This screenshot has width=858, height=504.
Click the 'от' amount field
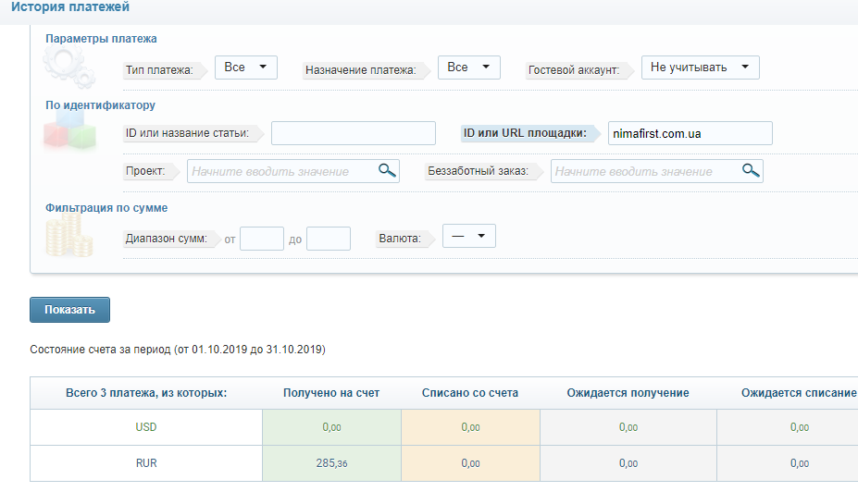pyautogui.click(x=262, y=239)
